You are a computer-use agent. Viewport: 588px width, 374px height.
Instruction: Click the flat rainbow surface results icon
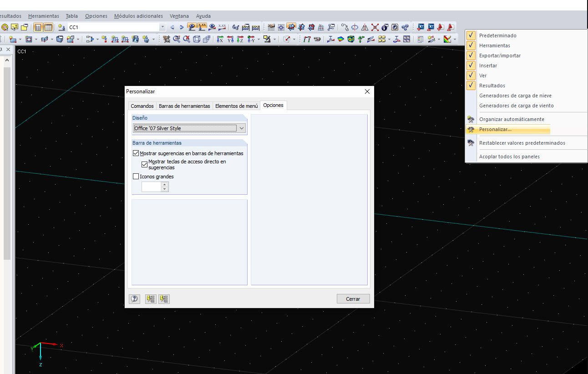(341, 39)
